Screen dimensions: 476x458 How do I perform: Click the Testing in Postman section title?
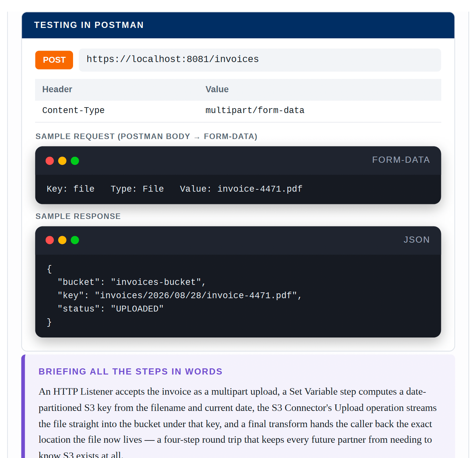(89, 25)
